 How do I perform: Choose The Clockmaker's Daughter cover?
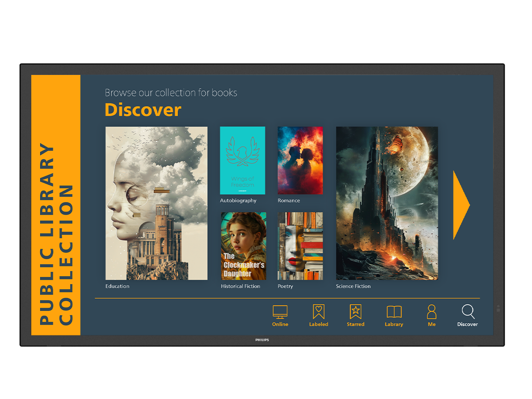(243, 246)
